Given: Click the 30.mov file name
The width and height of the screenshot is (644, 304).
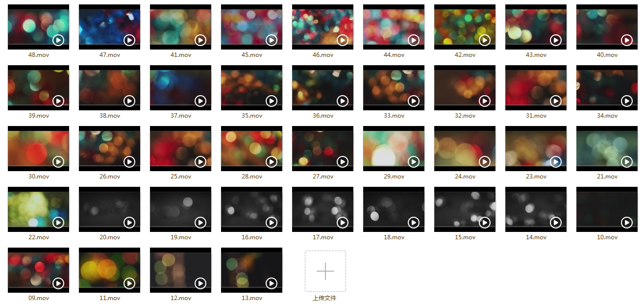Looking at the screenshot, I should point(39,177).
